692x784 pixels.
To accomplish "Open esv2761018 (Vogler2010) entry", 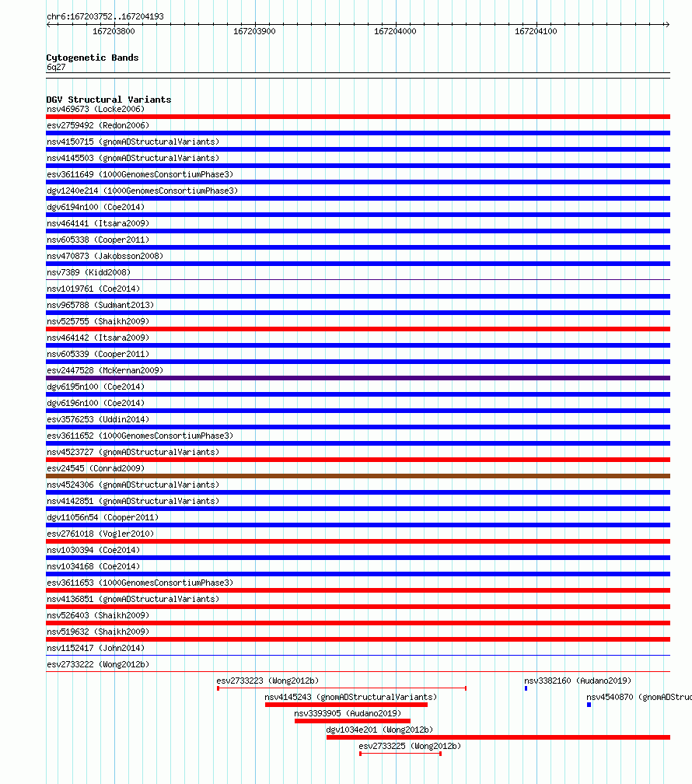I will (x=100, y=534).
